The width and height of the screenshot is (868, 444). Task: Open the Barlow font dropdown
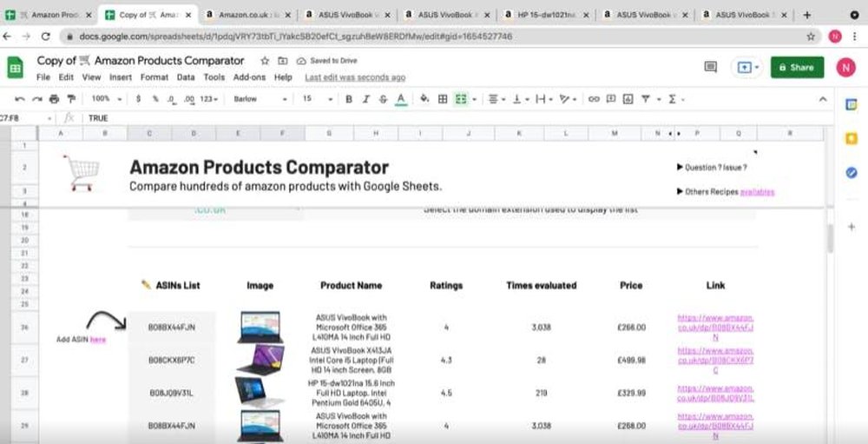click(260, 99)
